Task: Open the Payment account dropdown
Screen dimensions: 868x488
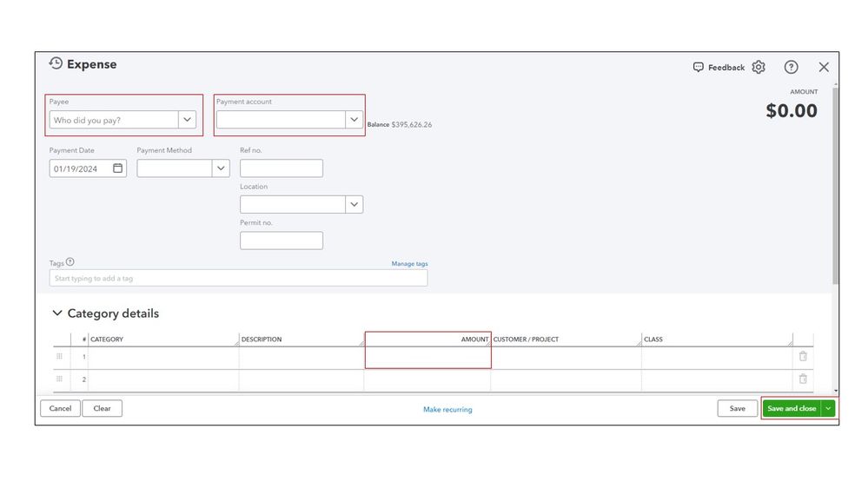Action: (354, 120)
